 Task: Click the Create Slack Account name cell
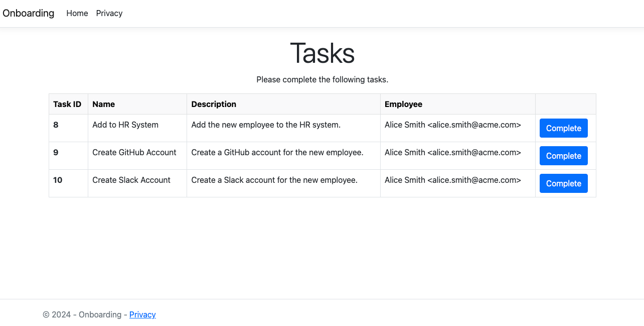[131, 180]
